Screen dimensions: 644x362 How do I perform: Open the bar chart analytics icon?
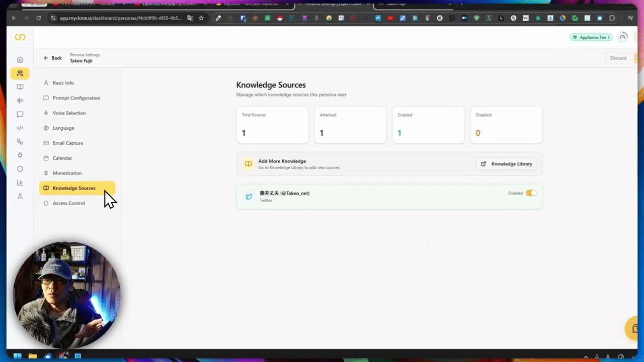tap(20, 183)
